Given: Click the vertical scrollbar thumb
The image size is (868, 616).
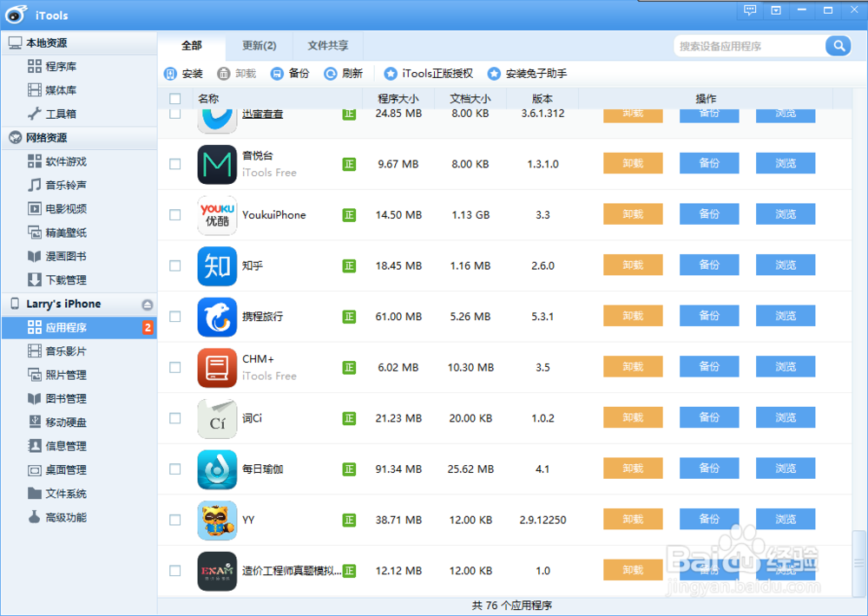Looking at the screenshot, I should tap(858, 562).
